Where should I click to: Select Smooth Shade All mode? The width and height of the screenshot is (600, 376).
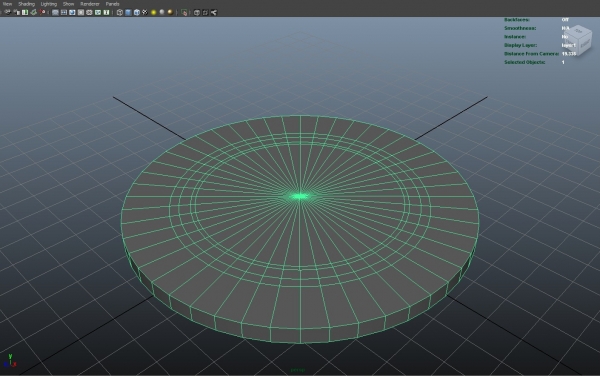(x=128, y=12)
